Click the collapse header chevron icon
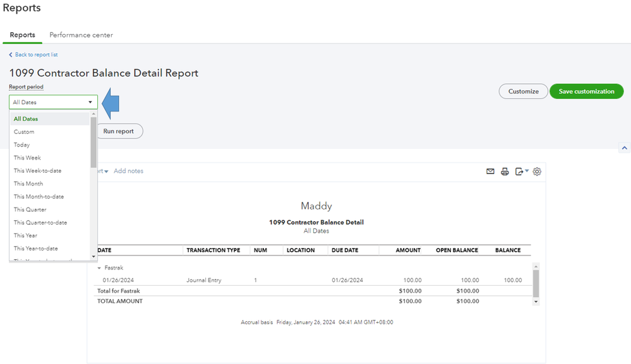Image resolution: width=631 pixels, height=364 pixels. 625,148
